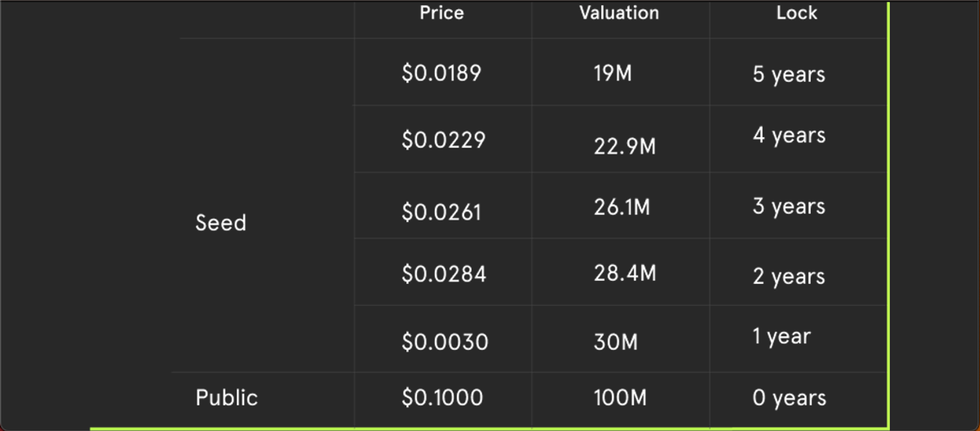
Task: Select the $0.0189 price cell
Action: 442,72
